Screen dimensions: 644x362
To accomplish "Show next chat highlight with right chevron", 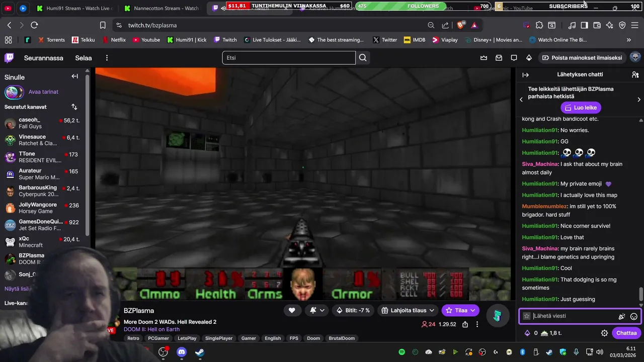I will (x=639, y=100).
